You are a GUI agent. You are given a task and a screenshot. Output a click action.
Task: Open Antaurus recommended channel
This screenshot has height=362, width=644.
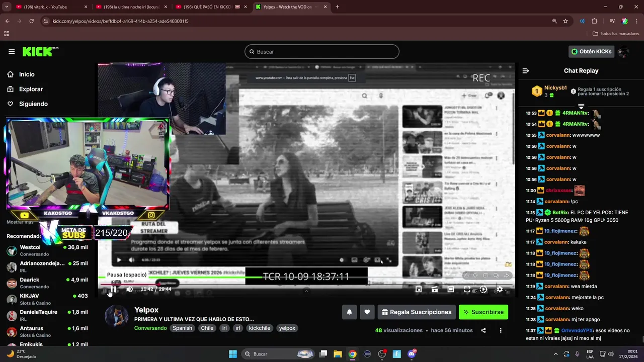[47, 331]
